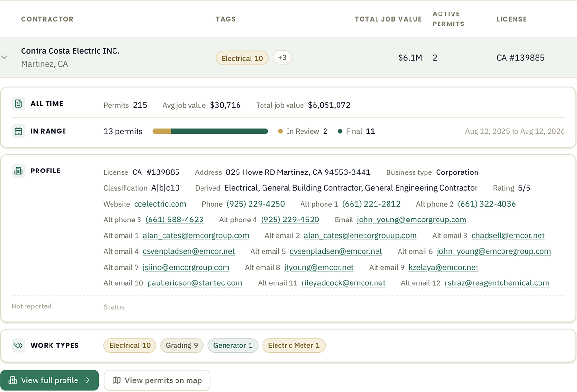Click the Rating 5/5 value
The height and width of the screenshot is (392, 577).
pos(524,188)
